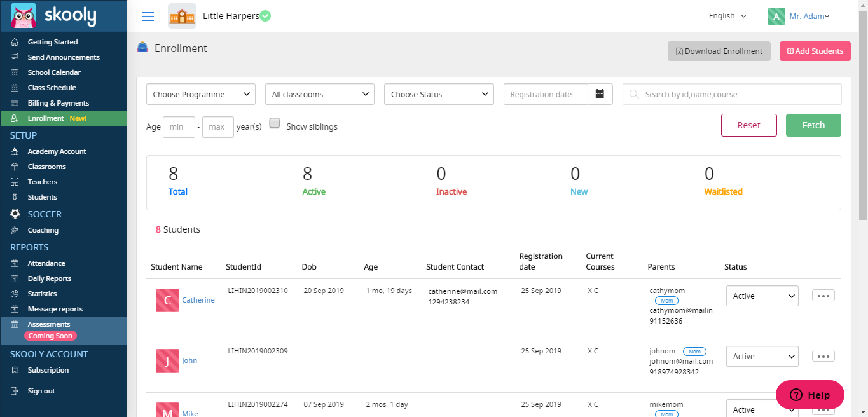868x417 pixels.
Task: Click the Fetch button
Action: coord(813,125)
